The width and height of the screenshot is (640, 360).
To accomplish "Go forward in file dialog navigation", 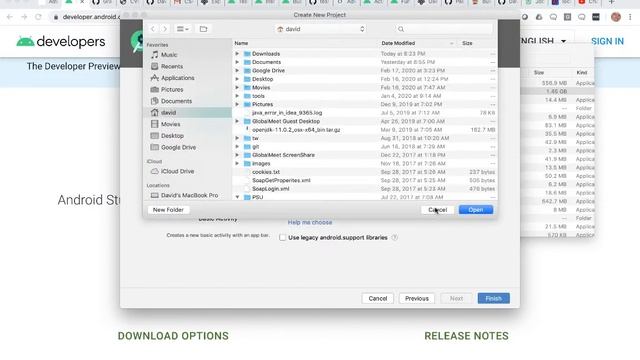I will (x=164, y=29).
